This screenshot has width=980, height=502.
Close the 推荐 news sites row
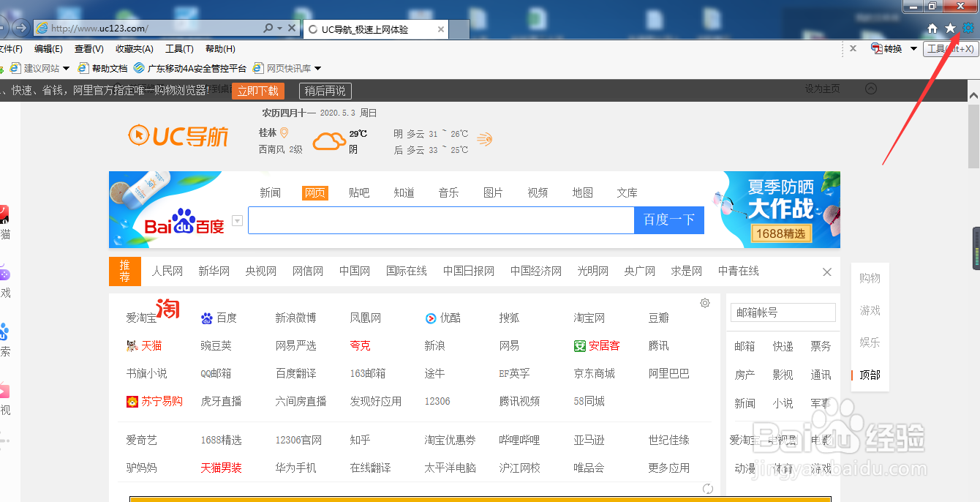[827, 272]
